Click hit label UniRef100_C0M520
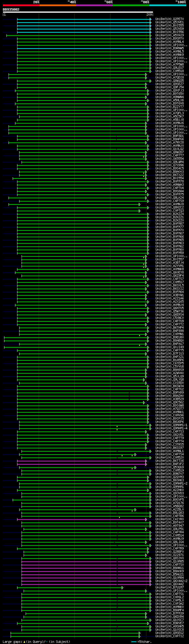The height and width of the screenshot is (644, 189). [x=170, y=458]
